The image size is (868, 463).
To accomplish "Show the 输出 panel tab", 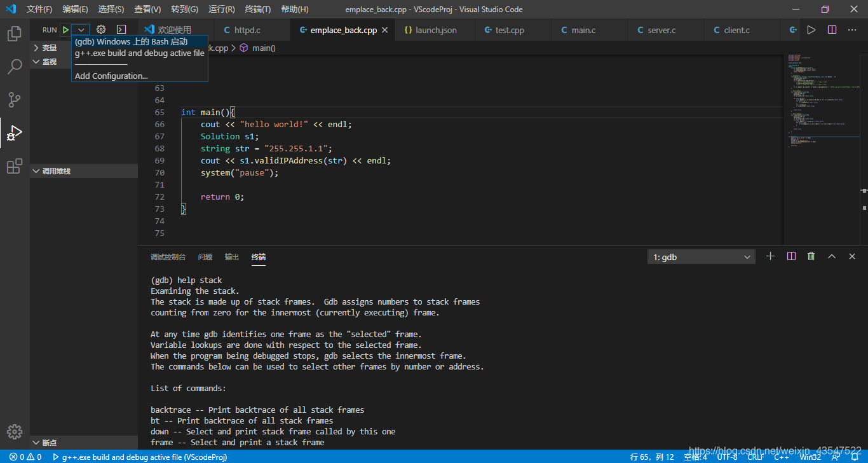I will [x=232, y=257].
